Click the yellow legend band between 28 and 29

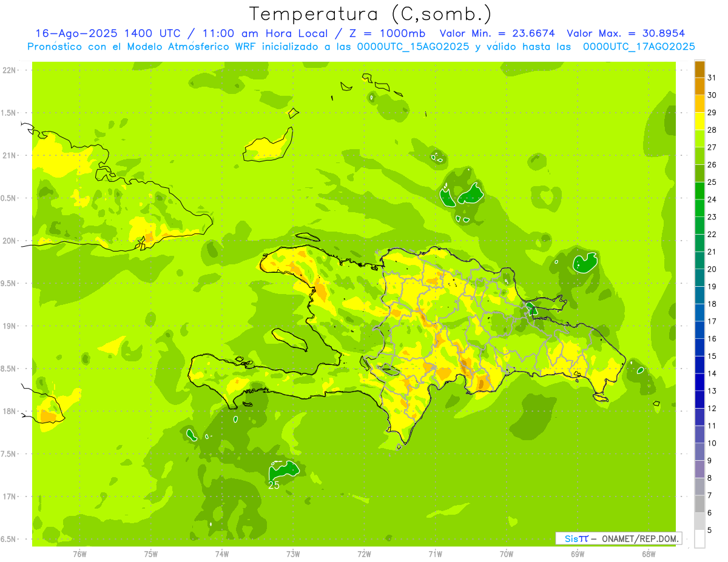coord(699,121)
